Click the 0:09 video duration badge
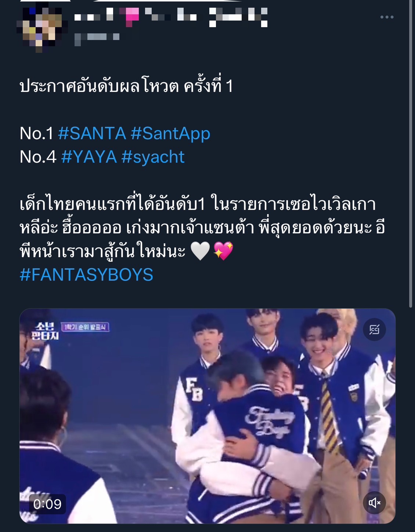Image resolution: width=415 pixels, height=532 pixels. pos(47,504)
